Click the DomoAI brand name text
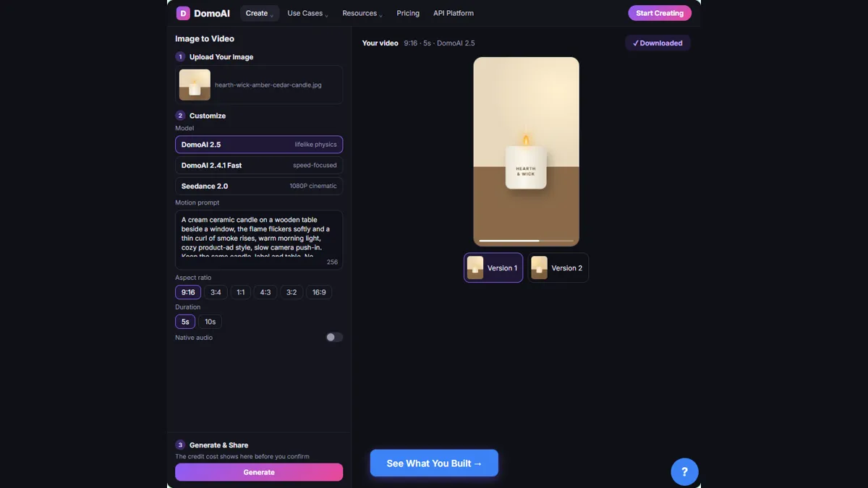This screenshot has width=868, height=488. point(212,13)
